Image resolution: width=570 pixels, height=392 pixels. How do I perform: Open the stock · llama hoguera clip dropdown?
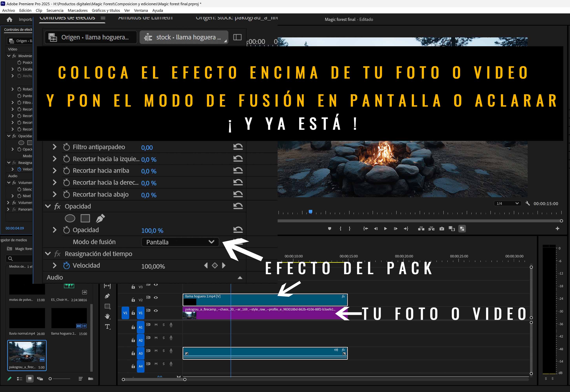click(x=184, y=37)
